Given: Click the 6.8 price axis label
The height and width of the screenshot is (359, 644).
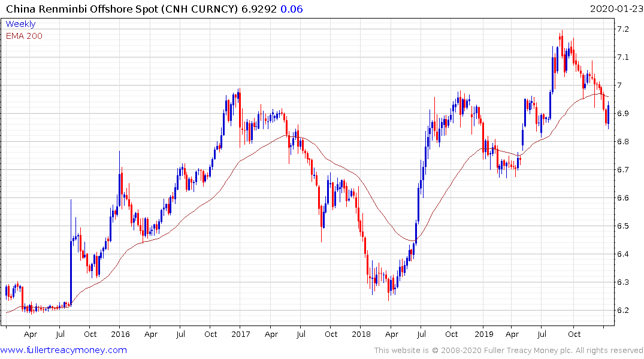Looking at the screenshot, I should tap(622, 142).
